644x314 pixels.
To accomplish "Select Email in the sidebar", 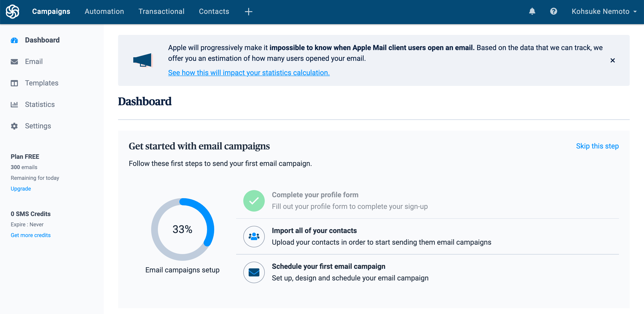I will 34,62.
